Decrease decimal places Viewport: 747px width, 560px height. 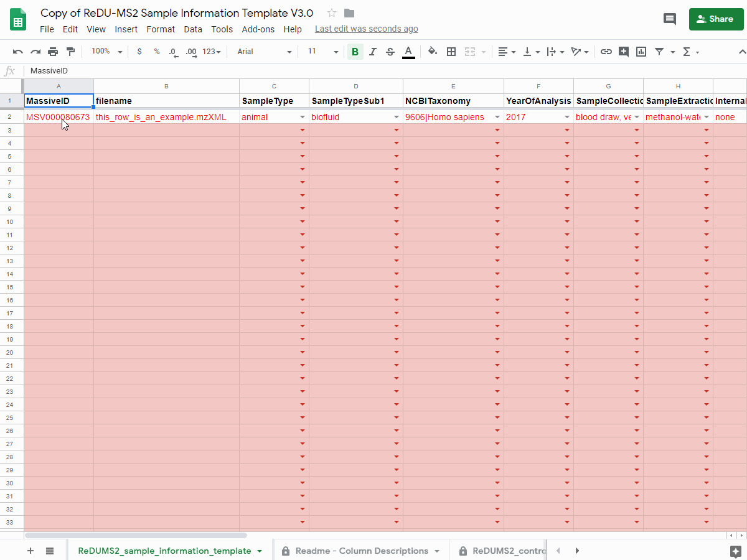pyautogui.click(x=174, y=52)
